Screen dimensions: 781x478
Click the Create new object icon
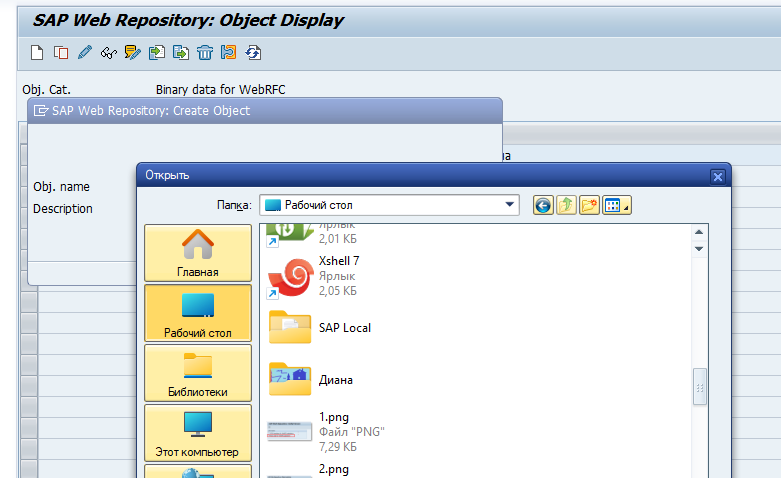(x=37, y=52)
